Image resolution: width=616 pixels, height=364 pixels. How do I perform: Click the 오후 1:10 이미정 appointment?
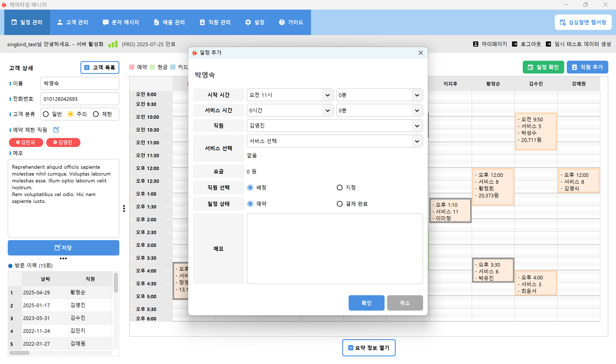[450, 210]
